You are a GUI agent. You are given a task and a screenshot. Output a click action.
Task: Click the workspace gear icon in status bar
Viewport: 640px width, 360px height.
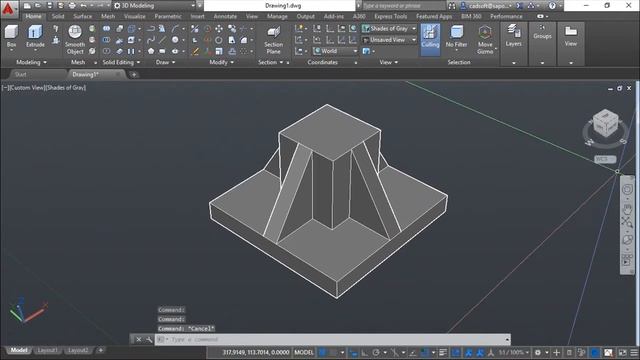click(x=538, y=352)
